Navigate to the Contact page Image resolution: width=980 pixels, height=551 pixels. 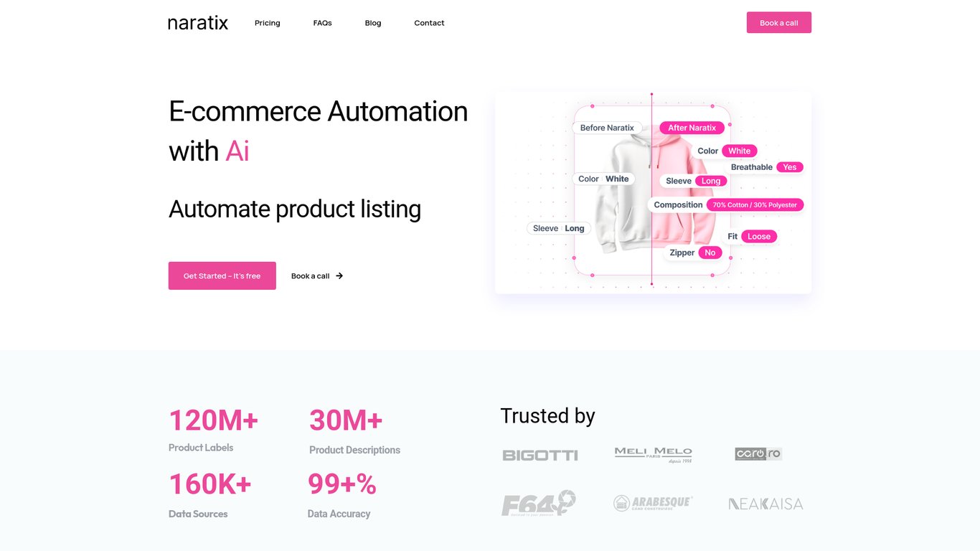point(429,23)
